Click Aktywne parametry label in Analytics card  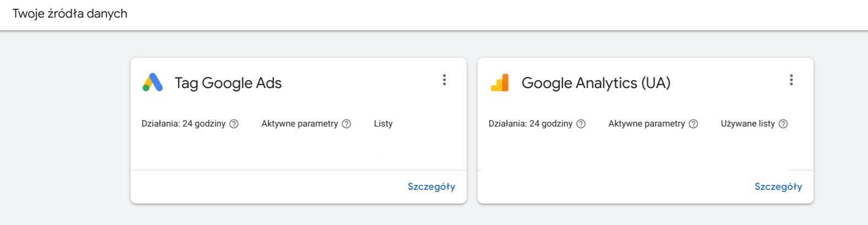pyautogui.click(x=647, y=124)
